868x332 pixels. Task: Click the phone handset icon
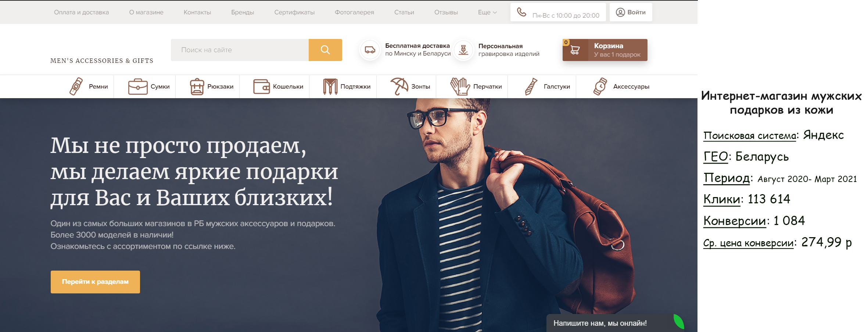coord(521,12)
